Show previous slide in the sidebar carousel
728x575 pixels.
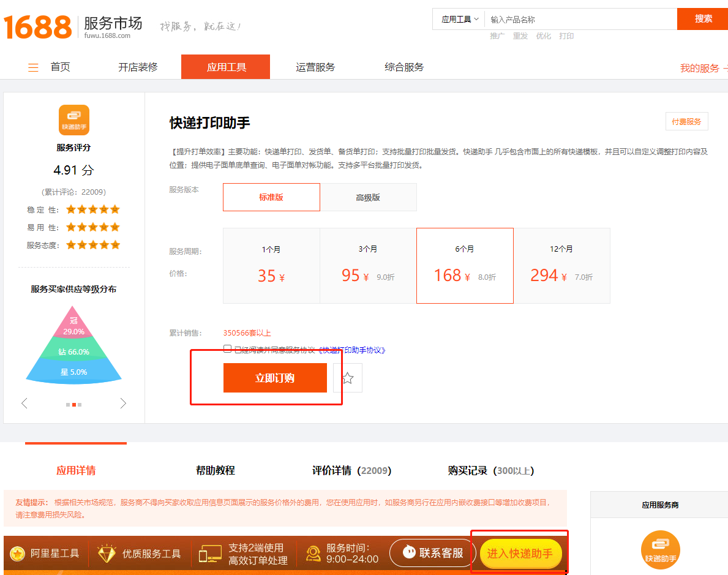tap(24, 403)
